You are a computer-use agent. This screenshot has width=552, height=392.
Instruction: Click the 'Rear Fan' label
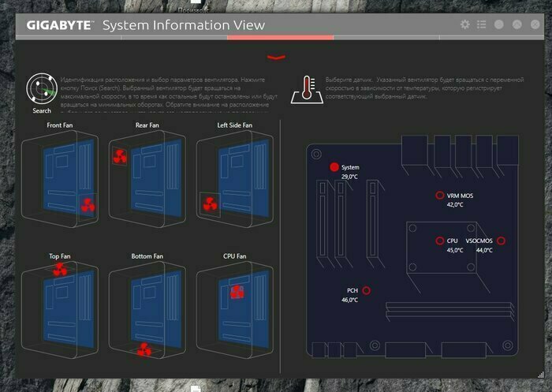coord(147,125)
